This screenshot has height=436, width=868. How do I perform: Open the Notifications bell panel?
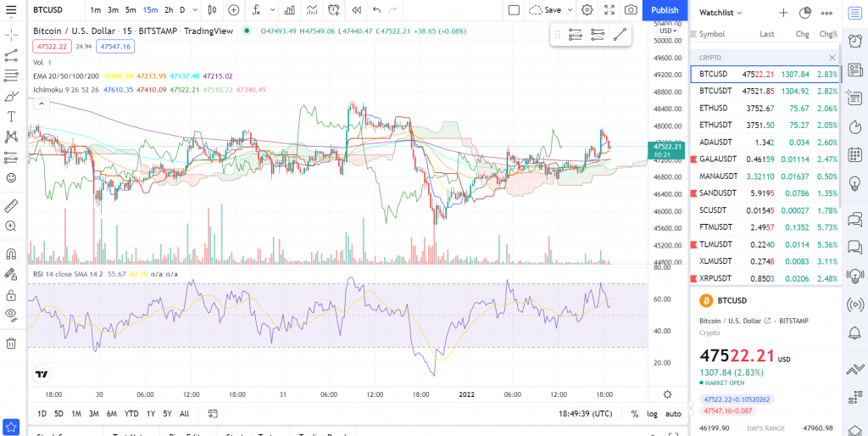(855, 333)
